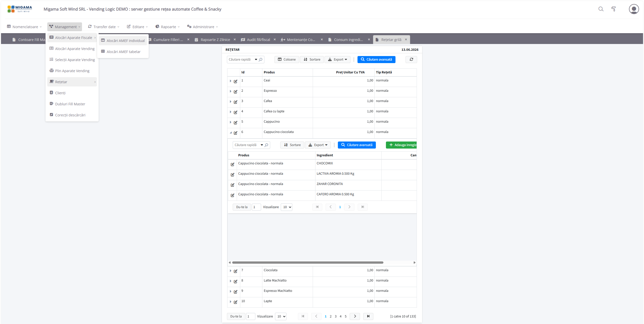Select Corecții descărcări menu entry
644x324 pixels.
tap(72, 115)
